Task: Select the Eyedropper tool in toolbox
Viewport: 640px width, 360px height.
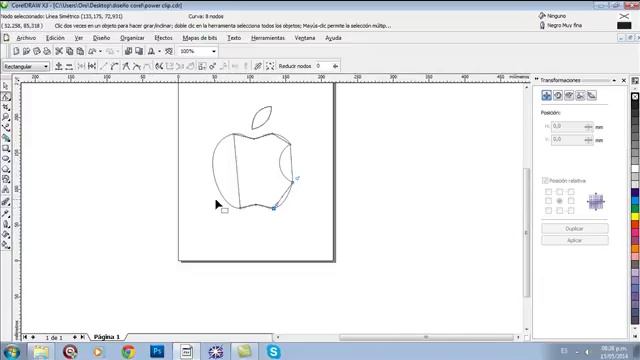Action: pos(6,213)
